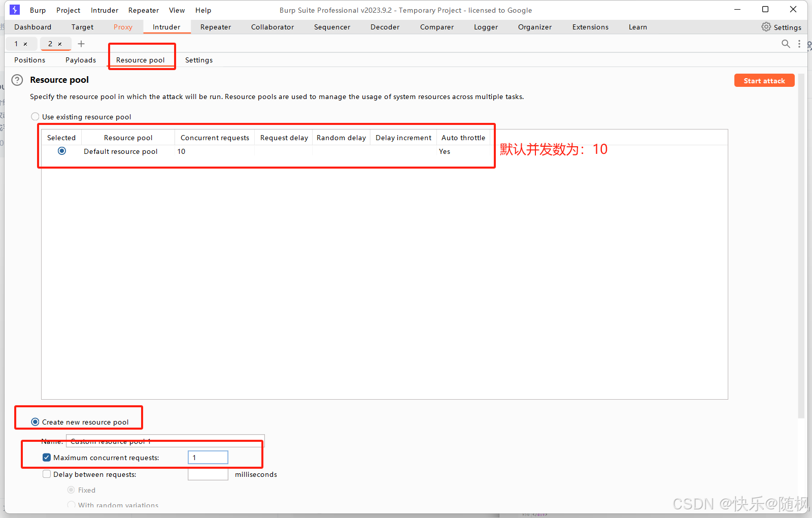The image size is (812, 518).
Task: Select Create new resource pool
Action: pyautogui.click(x=35, y=422)
